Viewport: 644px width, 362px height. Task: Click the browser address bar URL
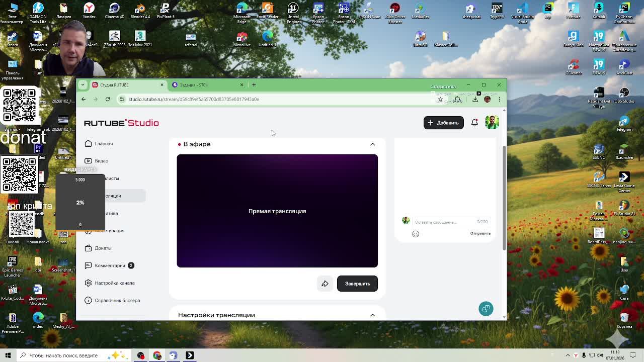click(194, 100)
